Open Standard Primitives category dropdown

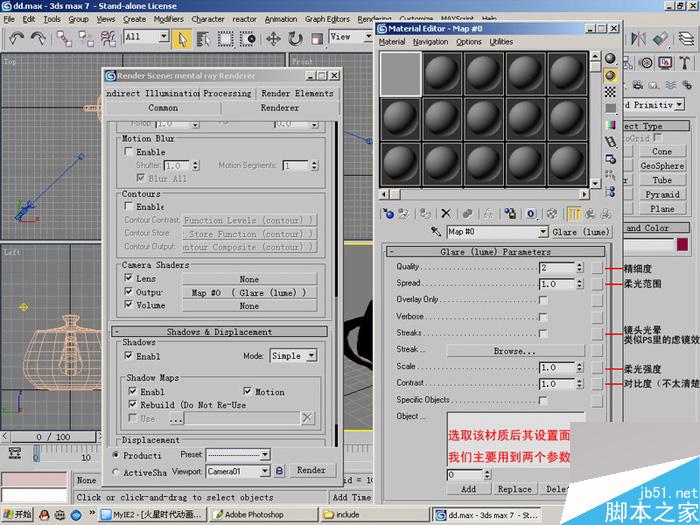pos(679,105)
